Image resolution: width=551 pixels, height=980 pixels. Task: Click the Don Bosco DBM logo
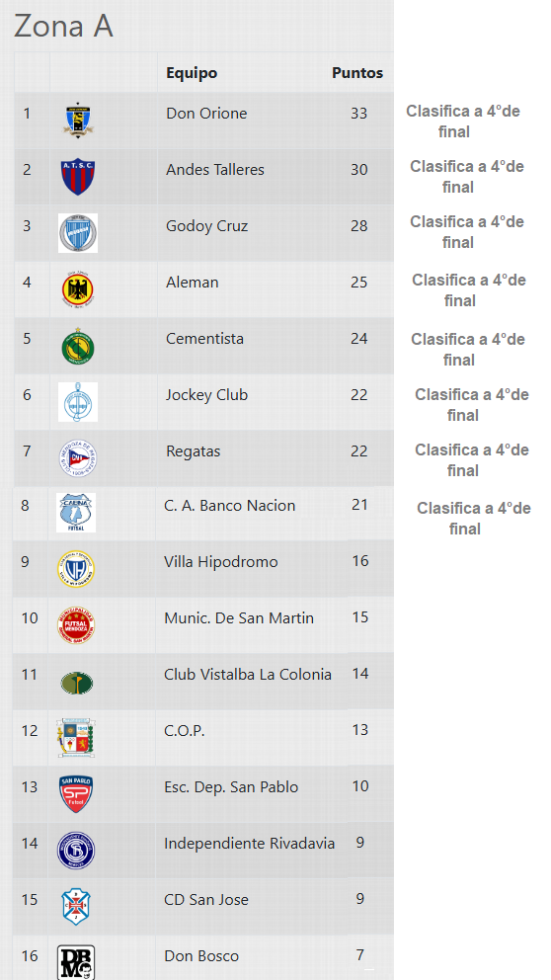76,962
